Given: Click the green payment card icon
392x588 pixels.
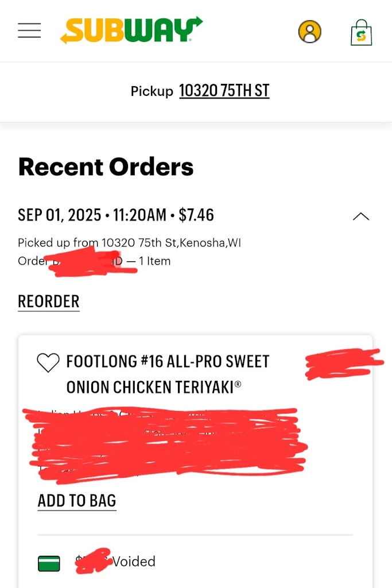Looking at the screenshot, I should point(49,563).
